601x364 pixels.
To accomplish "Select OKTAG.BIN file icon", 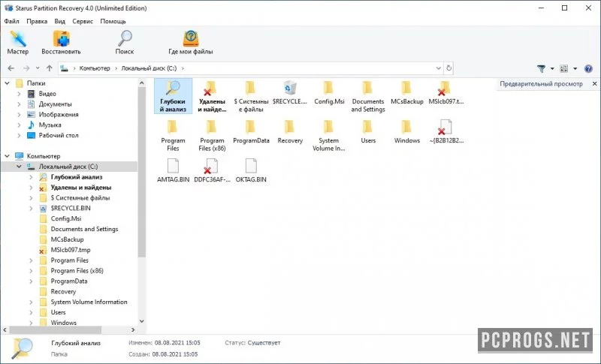I will (x=251, y=170).
